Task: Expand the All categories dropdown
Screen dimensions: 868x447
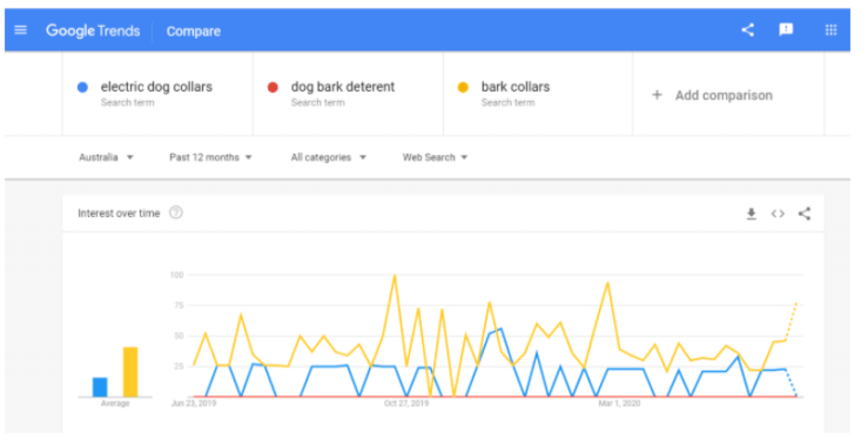Action: click(328, 158)
